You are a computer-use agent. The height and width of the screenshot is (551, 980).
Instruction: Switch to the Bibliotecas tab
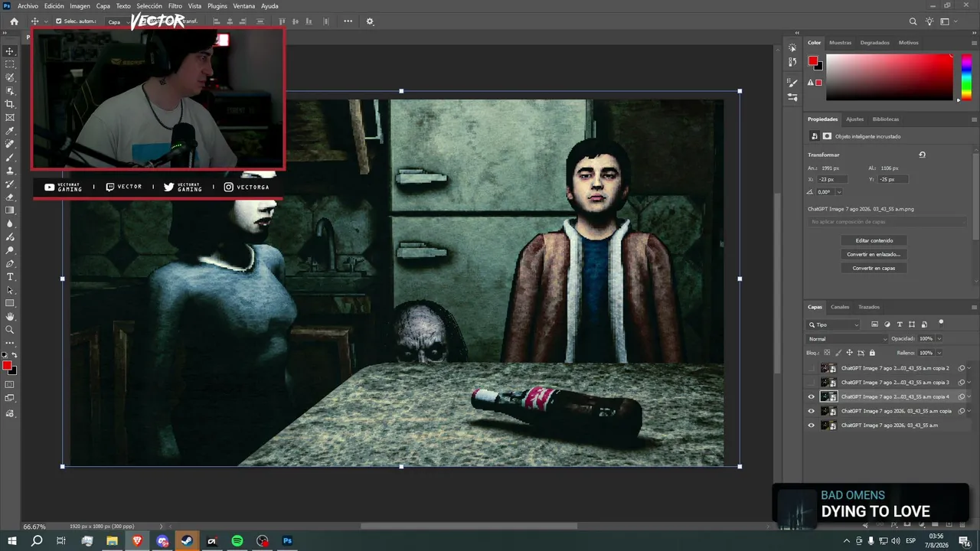point(886,119)
